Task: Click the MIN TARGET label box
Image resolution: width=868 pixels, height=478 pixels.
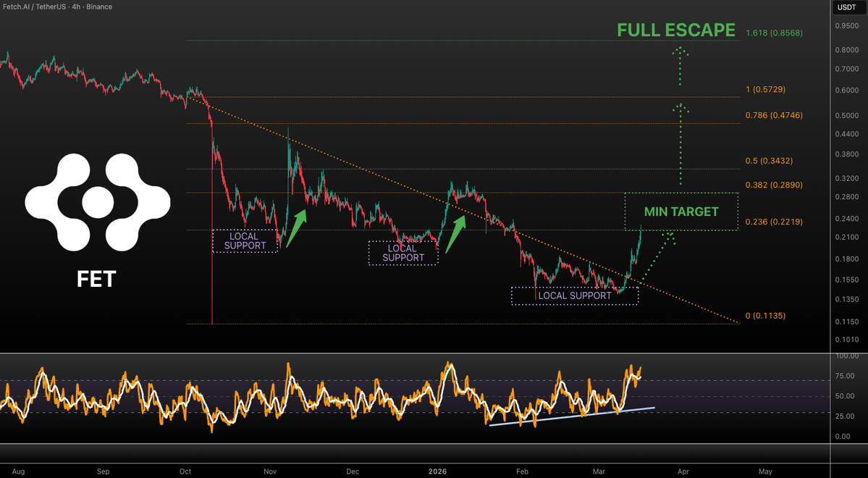Action: [681, 211]
